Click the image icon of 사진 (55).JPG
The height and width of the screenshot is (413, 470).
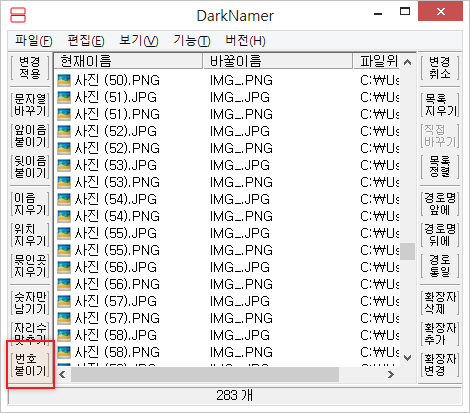tap(64, 233)
